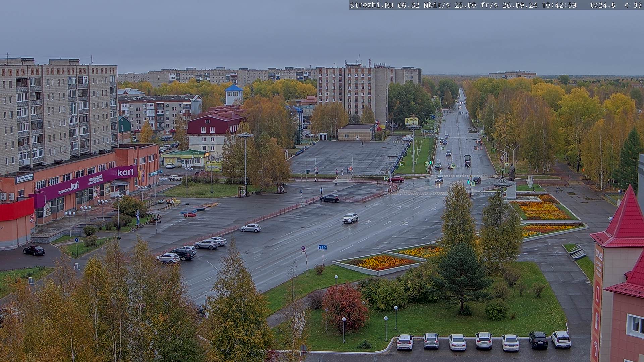
Task: Select the 66.32 Mbit/s bitrate readout
Action: [424, 5]
